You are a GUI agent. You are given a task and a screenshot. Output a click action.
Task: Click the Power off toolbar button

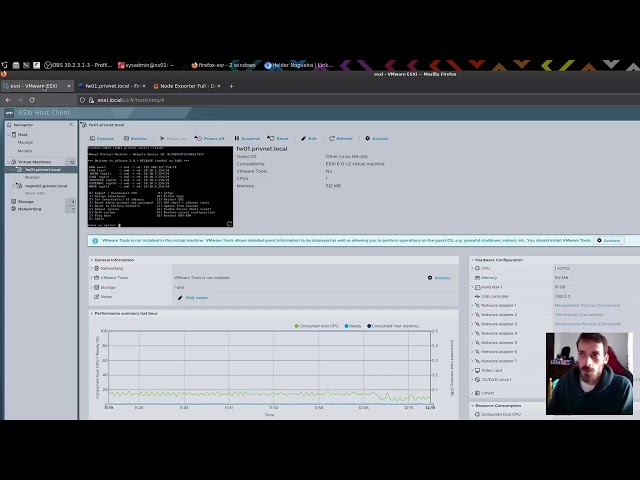(209, 139)
